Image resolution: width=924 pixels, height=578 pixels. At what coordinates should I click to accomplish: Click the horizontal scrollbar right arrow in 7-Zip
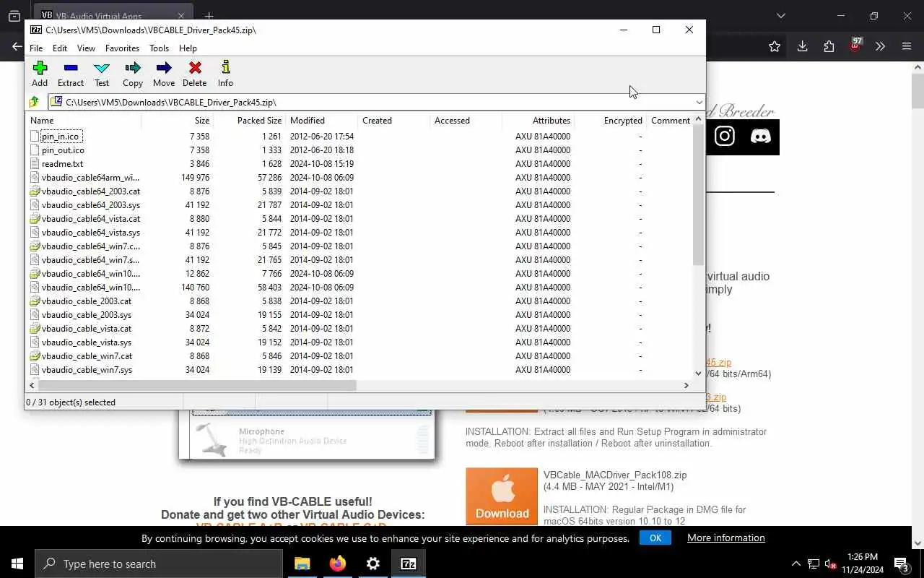click(687, 385)
